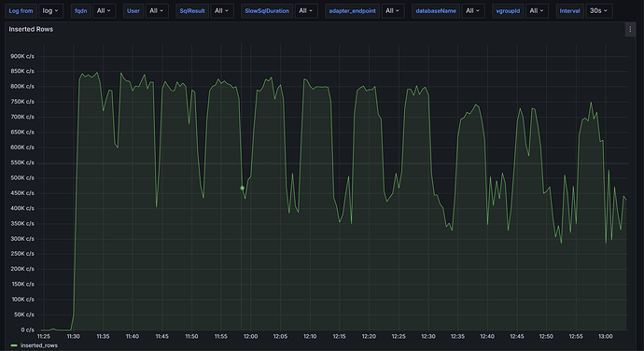Expand the adapter_endpoint All dropdown
This screenshot has width=644, height=351.
(x=393, y=10)
